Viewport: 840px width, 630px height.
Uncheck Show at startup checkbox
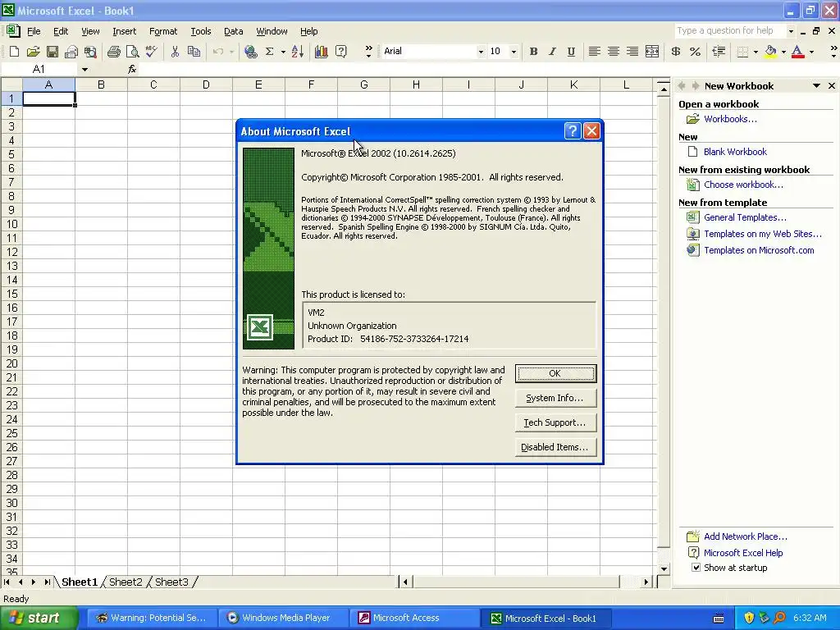click(x=696, y=568)
